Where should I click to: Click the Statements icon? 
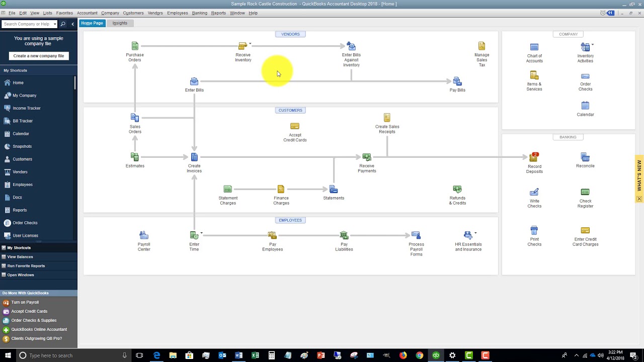[x=334, y=189]
